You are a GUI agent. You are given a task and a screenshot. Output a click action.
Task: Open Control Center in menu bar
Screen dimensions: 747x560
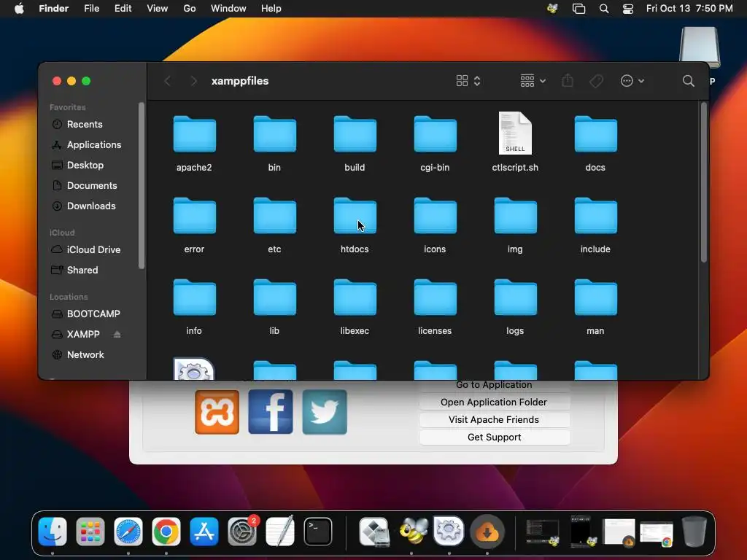click(x=628, y=9)
